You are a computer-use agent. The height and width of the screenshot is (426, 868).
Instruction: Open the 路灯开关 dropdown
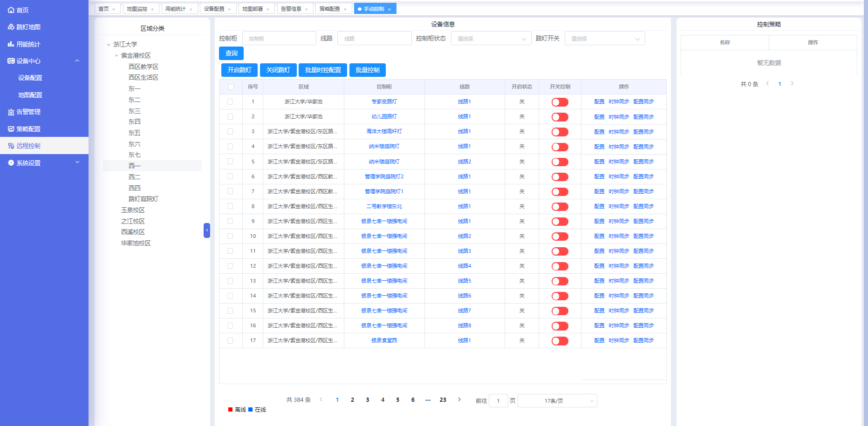(x=604, y=39)
